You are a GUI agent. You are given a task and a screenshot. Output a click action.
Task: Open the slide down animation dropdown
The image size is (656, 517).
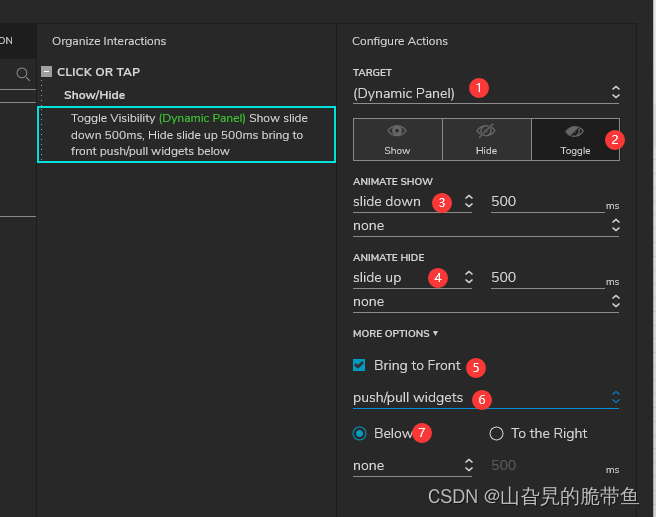412,201
